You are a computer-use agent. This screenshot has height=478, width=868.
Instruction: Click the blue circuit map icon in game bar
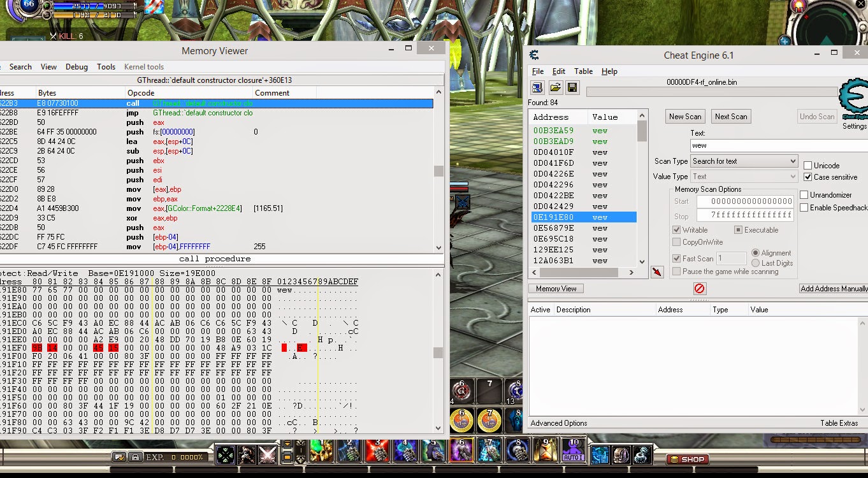click(600, 455)
